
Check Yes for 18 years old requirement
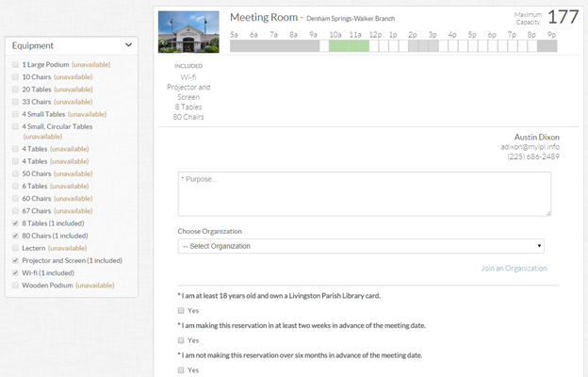pyautogui.click(x=181, y=311)
